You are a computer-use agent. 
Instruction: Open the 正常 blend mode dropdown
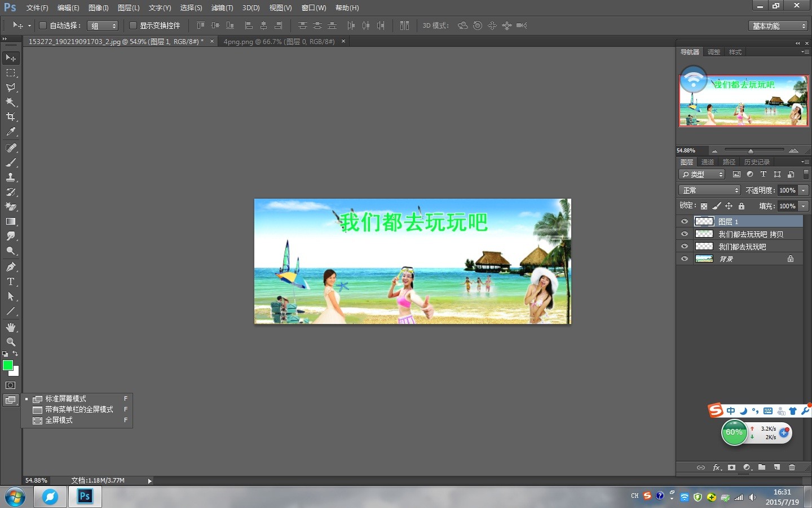click(709, 190)
